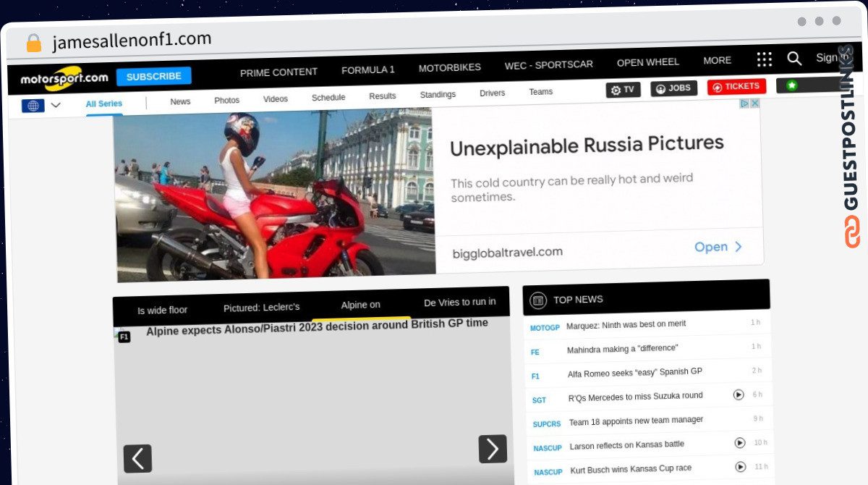The image size is (868, 485).
Task: Select the All Series tab
Action: (x=104, y=104)
